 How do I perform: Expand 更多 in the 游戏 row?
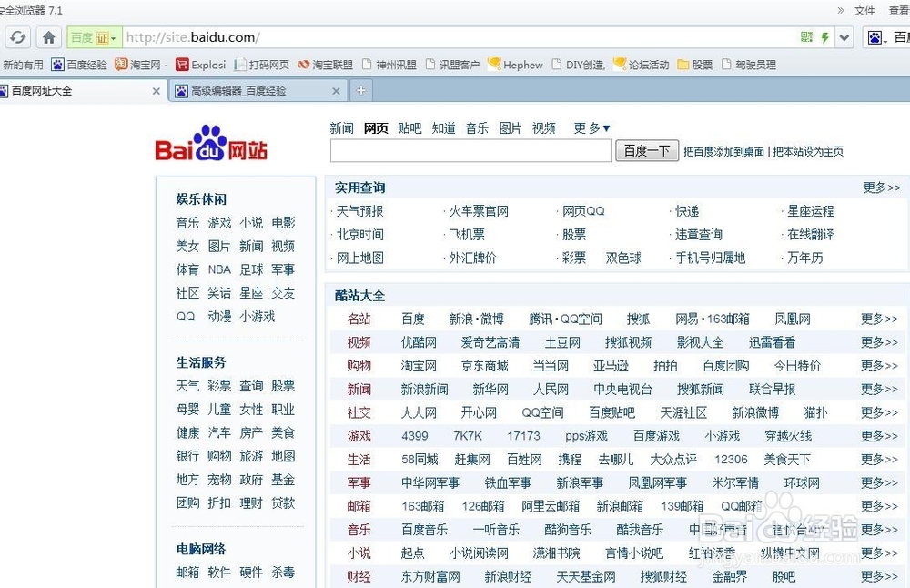[x=879, y=436]
